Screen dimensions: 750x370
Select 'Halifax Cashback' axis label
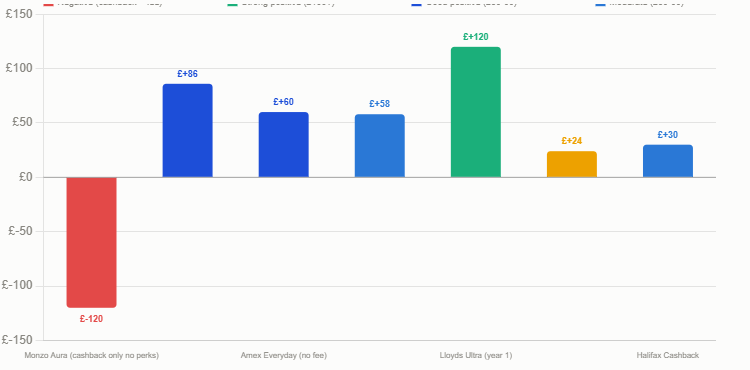click(668, 356)
